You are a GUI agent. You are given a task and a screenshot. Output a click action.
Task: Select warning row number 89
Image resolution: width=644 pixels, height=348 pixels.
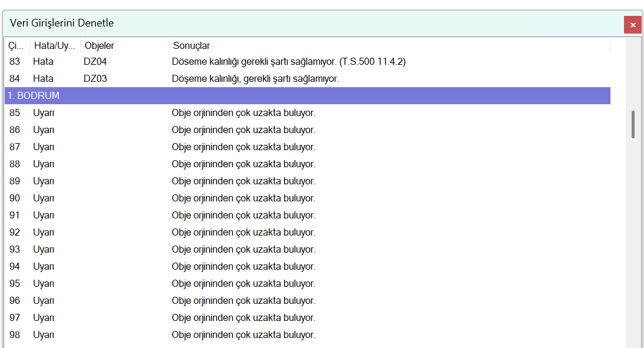click(x=308, y=181)
